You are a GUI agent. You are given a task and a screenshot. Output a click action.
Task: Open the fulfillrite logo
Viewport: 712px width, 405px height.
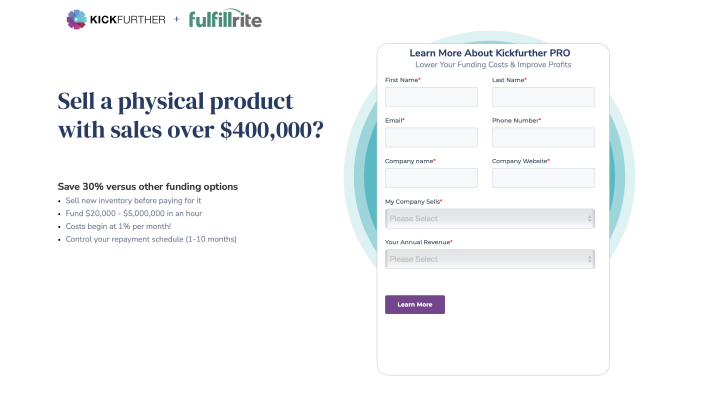[225, 18]
